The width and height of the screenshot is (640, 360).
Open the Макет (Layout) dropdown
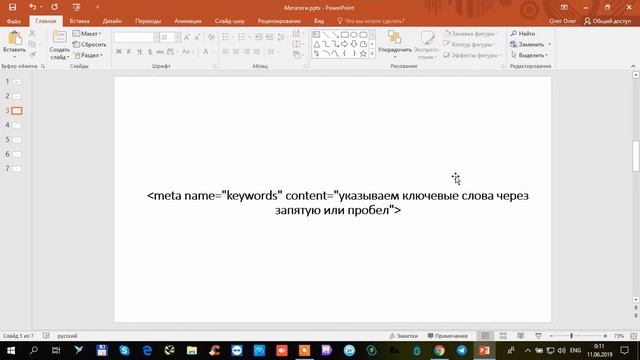pyautogui.click(x=87, y=33)
